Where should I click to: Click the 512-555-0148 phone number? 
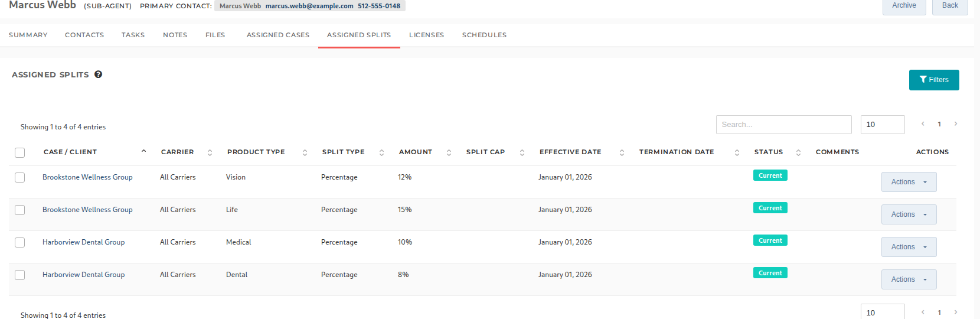(x=379, y=6)
